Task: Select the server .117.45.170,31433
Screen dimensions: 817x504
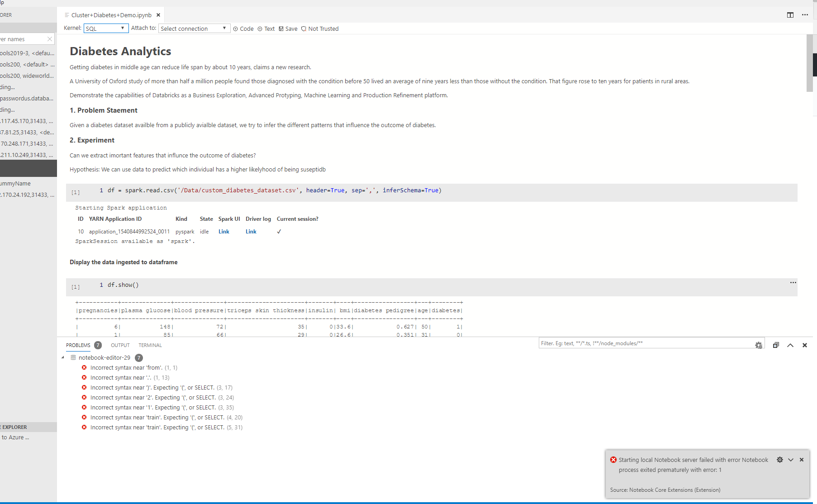Action: point(28,121)
